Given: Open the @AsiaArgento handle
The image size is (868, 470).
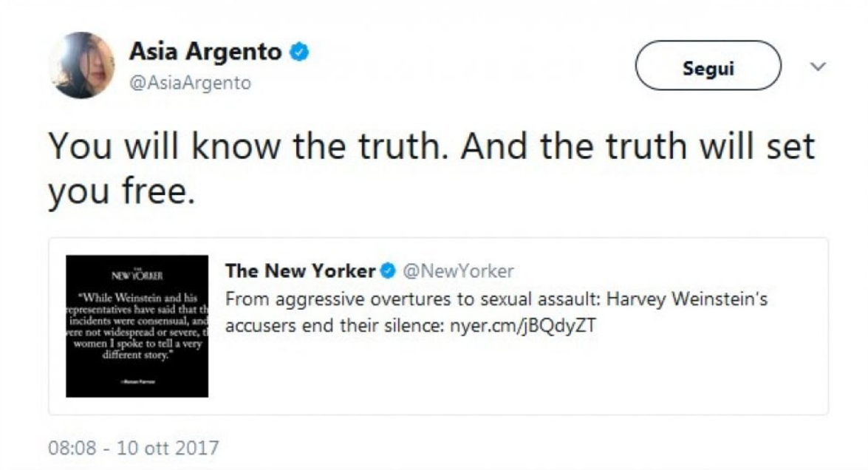Looking at the screenshot, I should coord(191,84).
